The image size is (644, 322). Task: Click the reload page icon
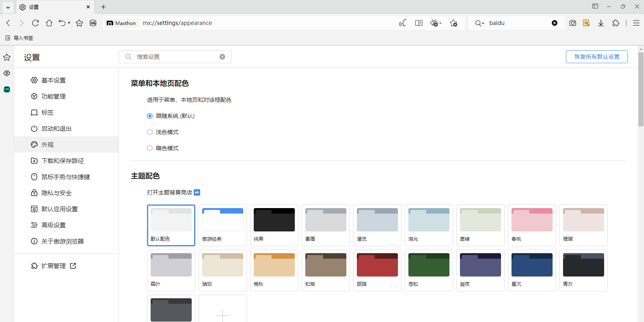pyautogui.click(x=35, y=23)
